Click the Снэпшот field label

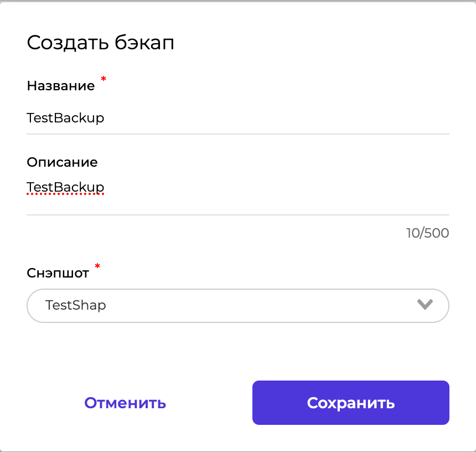(x=58, y=273)
